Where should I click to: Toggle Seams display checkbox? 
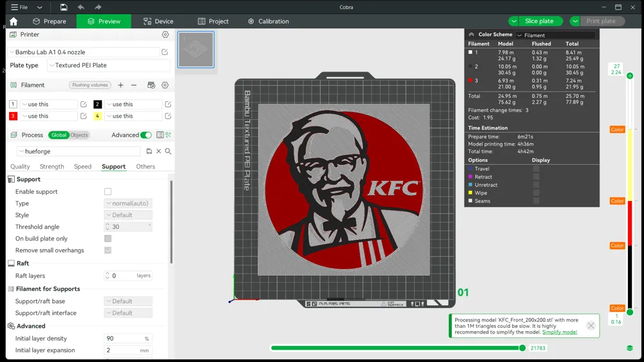pyautogui.click(x=536, y=201)
